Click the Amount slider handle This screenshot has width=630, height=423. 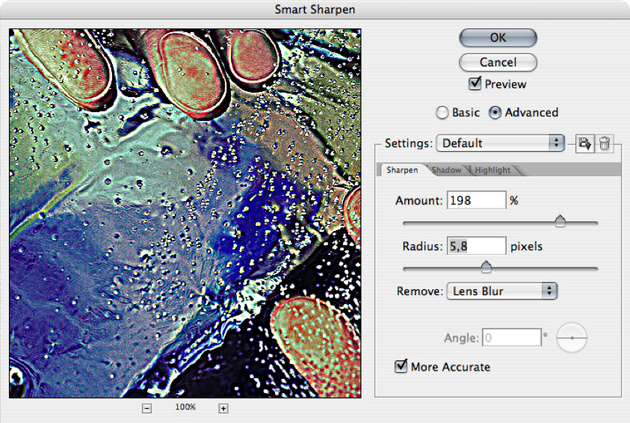pos(560,221)
